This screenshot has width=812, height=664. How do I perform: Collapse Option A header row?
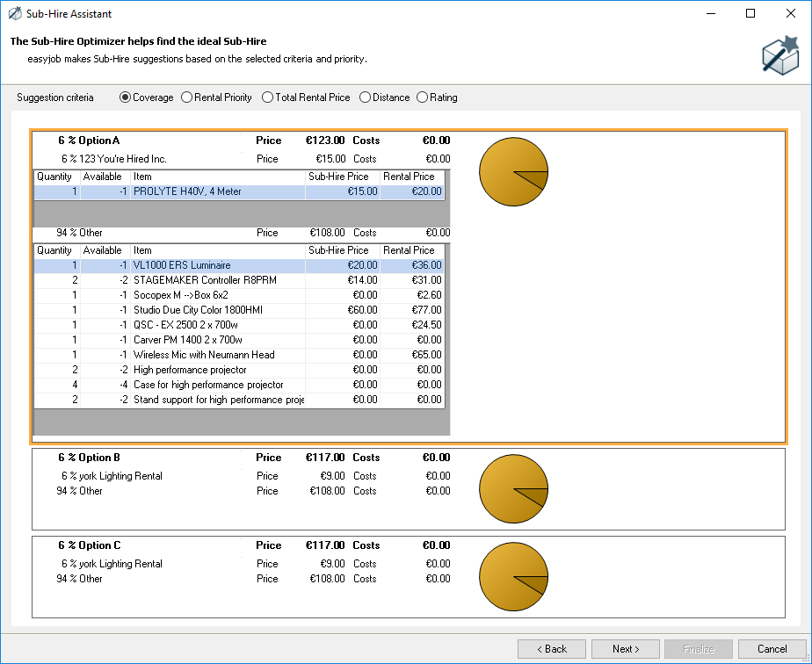(x=98, y=141)
